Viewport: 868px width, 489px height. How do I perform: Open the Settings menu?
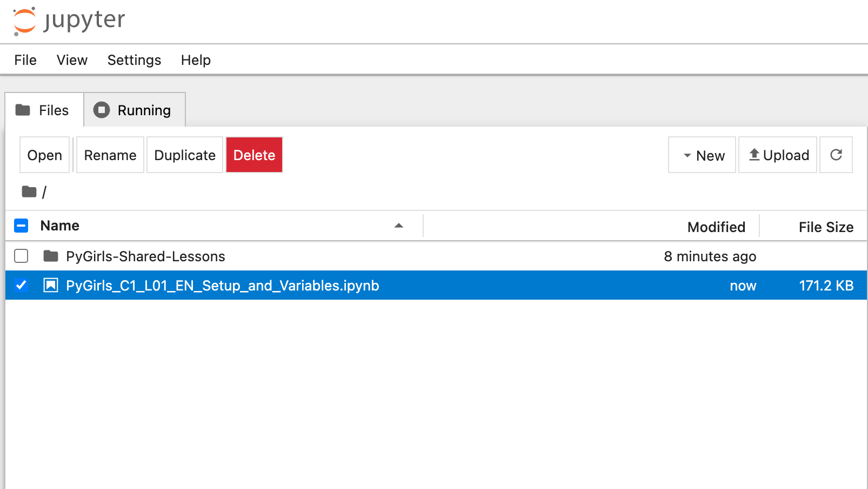coord(134,60)
